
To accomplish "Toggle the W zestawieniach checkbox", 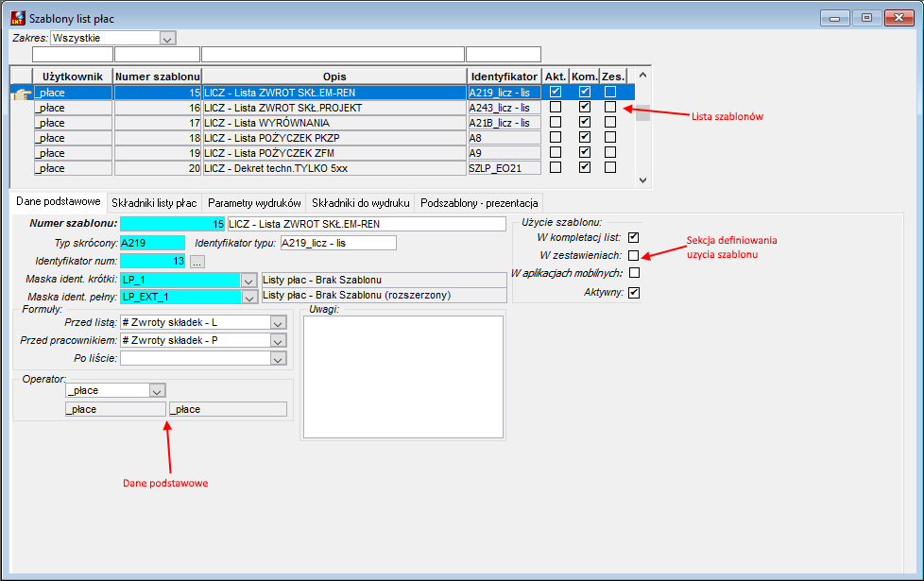I will [634, 255].
